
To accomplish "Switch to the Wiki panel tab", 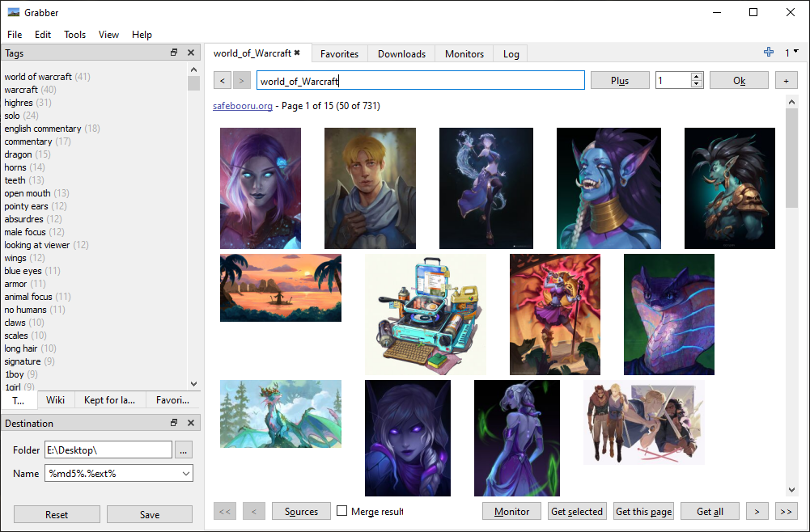I will point(55,400).
